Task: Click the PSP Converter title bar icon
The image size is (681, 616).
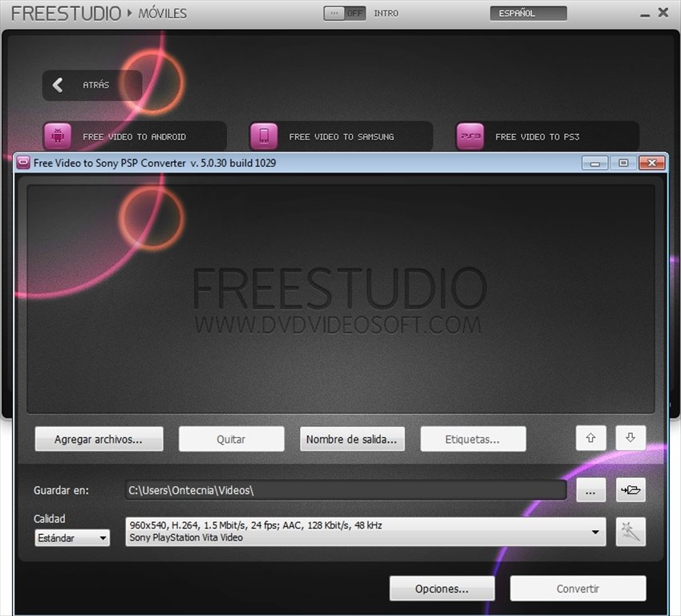Action: (x=22, y=163)
